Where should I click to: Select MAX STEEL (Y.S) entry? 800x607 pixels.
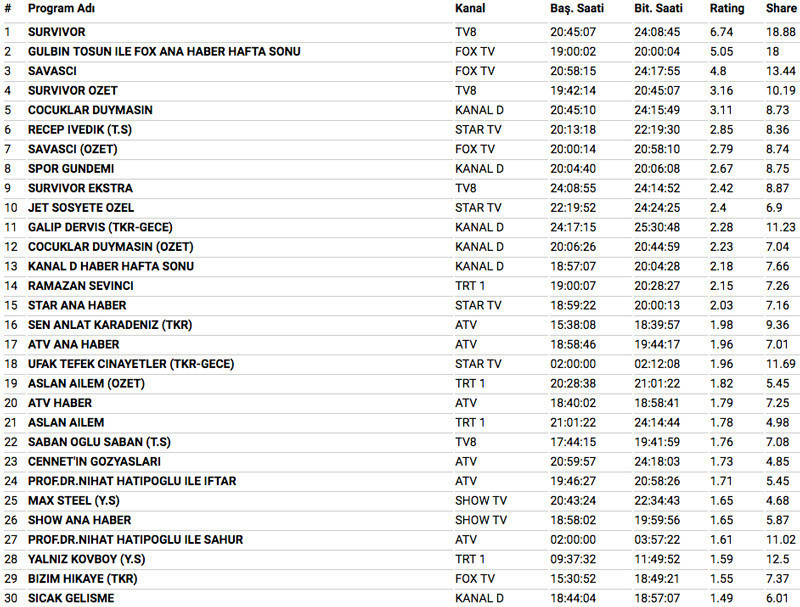(75, 501)
